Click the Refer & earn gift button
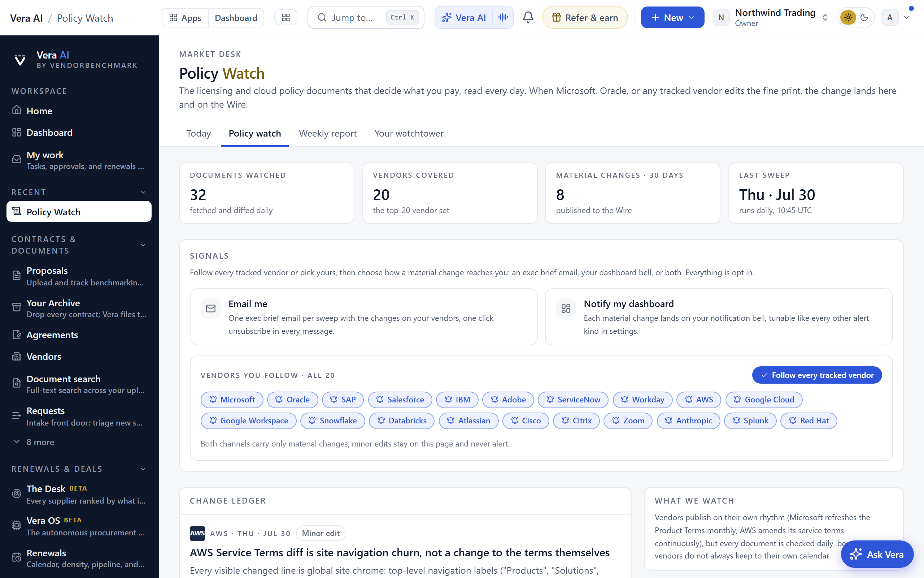This screenshot has width=924, height=578. [585, 18]
